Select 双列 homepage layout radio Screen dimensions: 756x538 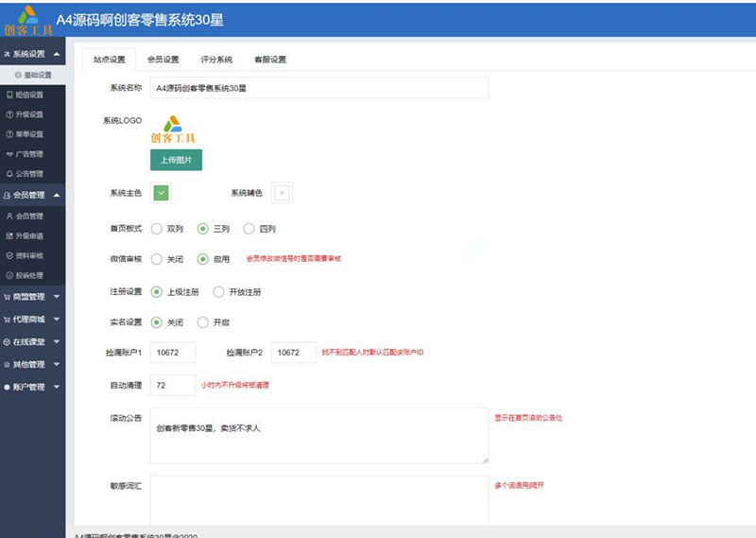(x=156, y=229)
